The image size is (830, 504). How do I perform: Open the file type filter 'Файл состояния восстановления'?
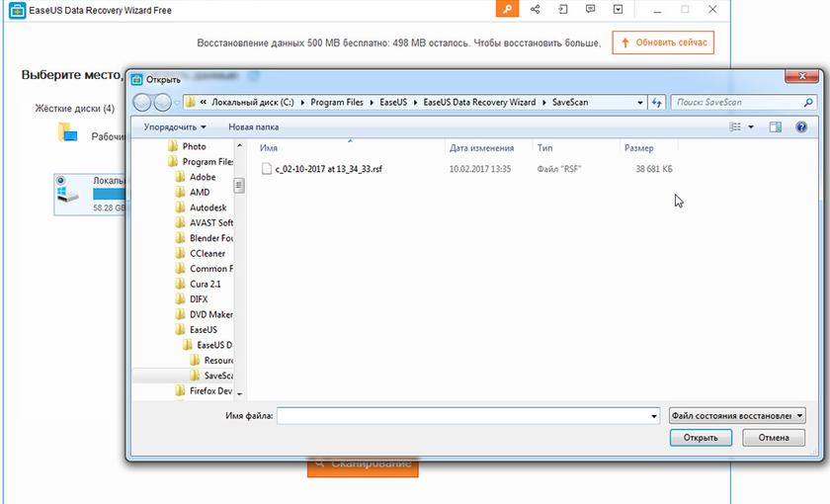coord(737,416)
